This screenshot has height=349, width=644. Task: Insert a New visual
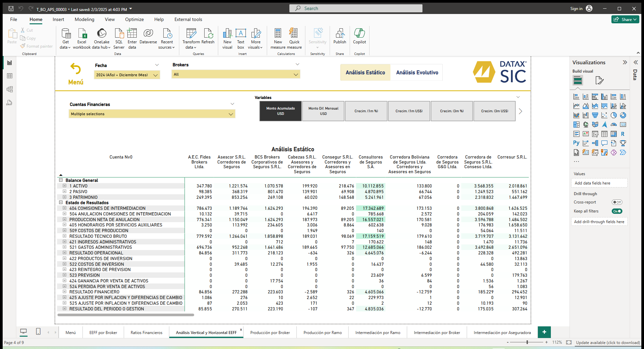point(227,38)
